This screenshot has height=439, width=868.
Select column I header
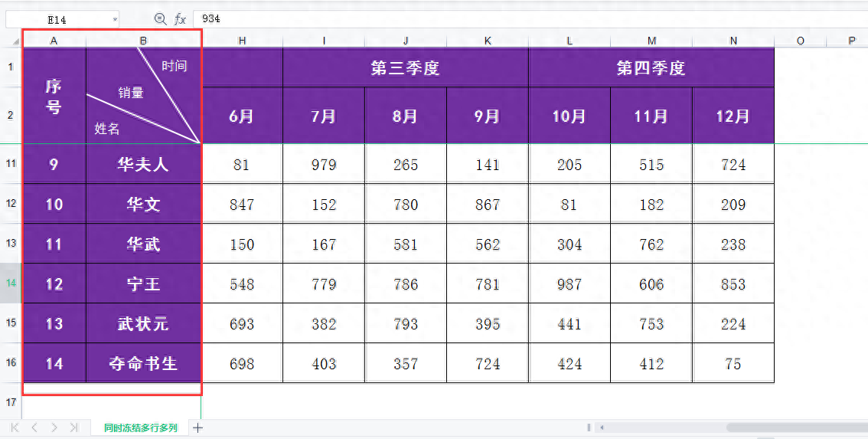coord(324,41)
